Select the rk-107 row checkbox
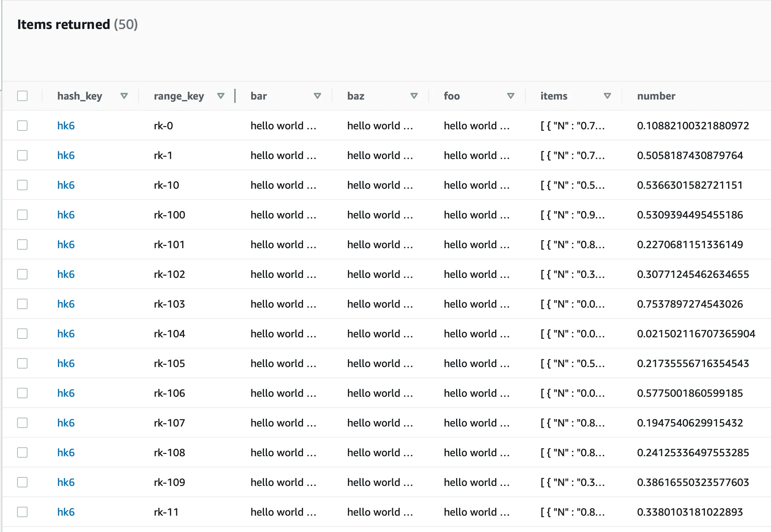This screenshot has width=771, height=532. [22, 423]
